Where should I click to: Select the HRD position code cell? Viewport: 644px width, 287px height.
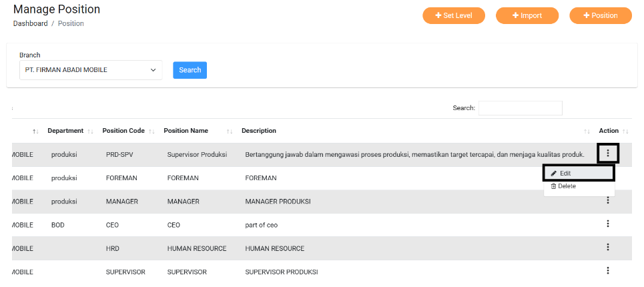point(113,249)
